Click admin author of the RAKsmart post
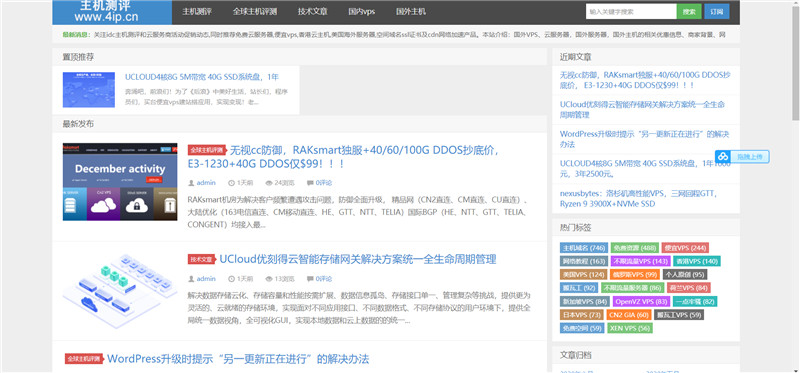Viewport: 800px width, 373px height. pyautogui.click(x=206, y=183)
